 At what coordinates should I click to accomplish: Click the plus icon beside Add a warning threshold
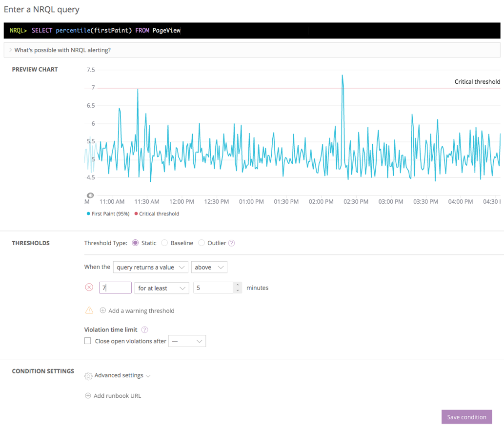tap(103, 310)
